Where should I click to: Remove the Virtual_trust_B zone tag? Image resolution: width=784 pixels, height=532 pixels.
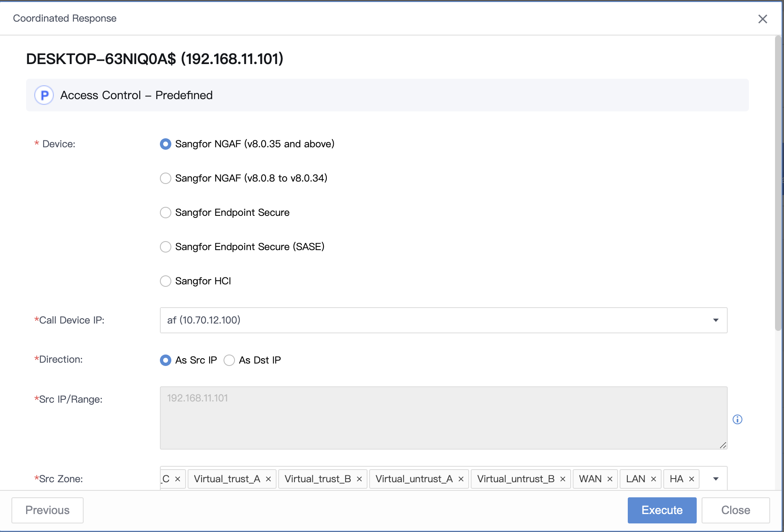click(359, 479)
